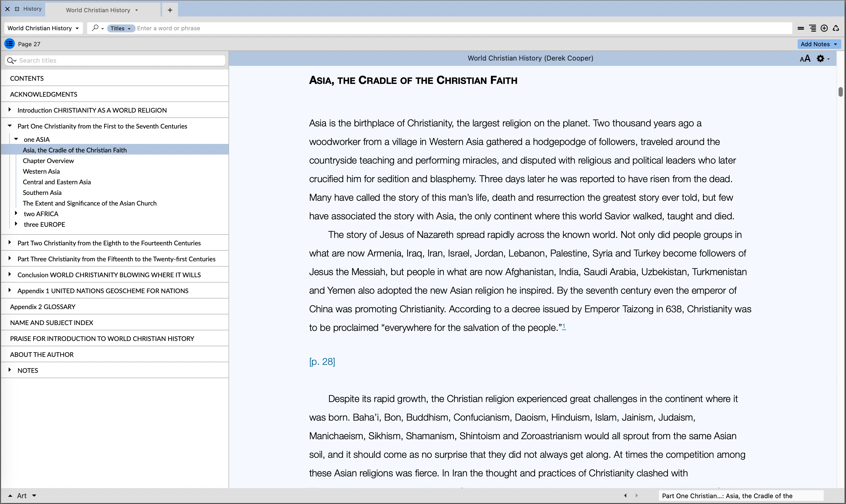Open a new tab with plus button
Image resolution: width=846 pixels, height=504 pixels.
click(x=170, y=10)
